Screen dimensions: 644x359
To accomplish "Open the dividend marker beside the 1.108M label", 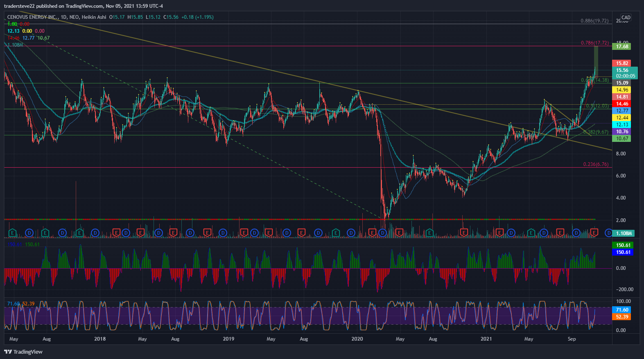I will [x=609, y=233].
